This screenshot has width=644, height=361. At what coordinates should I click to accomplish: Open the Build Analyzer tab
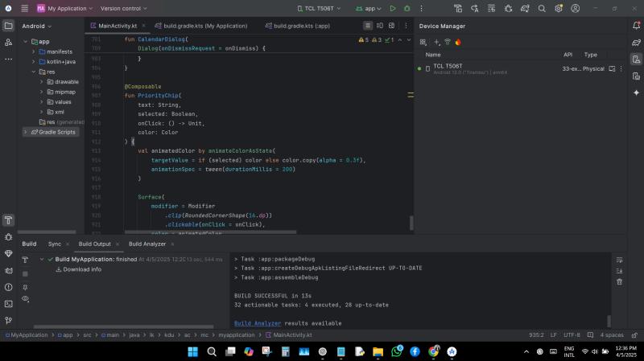tap(147, 244)
